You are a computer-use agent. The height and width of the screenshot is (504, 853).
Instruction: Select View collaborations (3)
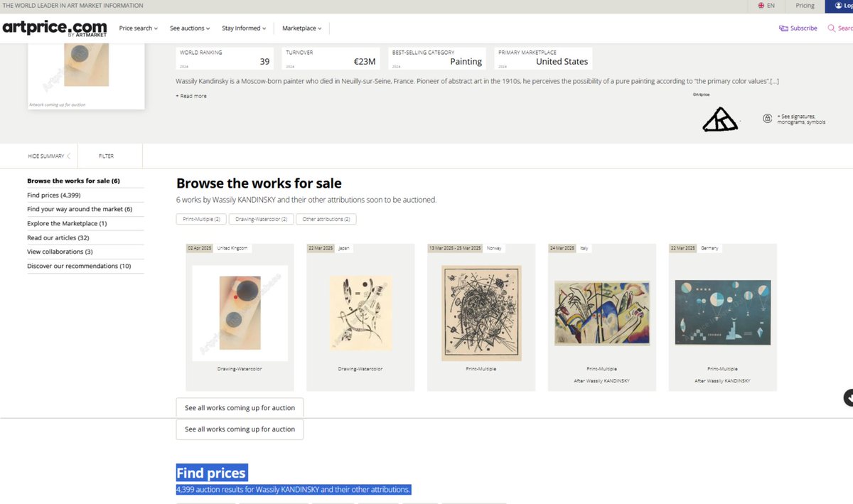pyautogui.click(x=60, y=252)
